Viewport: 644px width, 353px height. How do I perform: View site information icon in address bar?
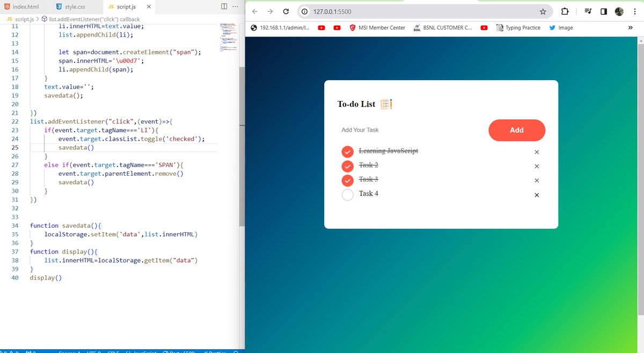(304, 11)
